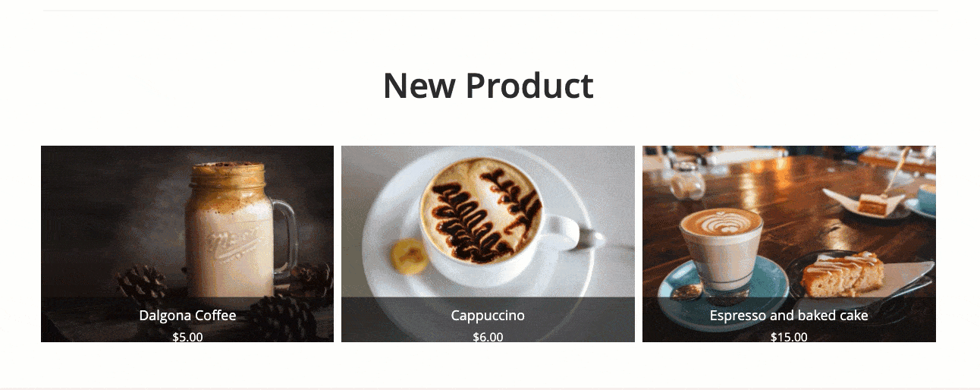Click the caption overlay of the Espresso card
This screenshot has width=980, height=390.
tap(789, 319)
